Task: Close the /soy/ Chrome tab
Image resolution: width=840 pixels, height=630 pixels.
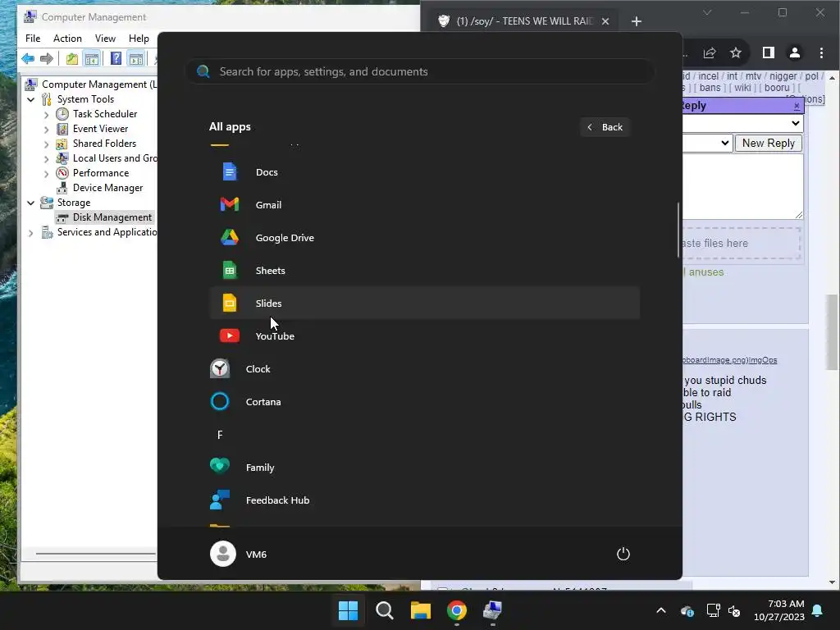Action: 605,21
